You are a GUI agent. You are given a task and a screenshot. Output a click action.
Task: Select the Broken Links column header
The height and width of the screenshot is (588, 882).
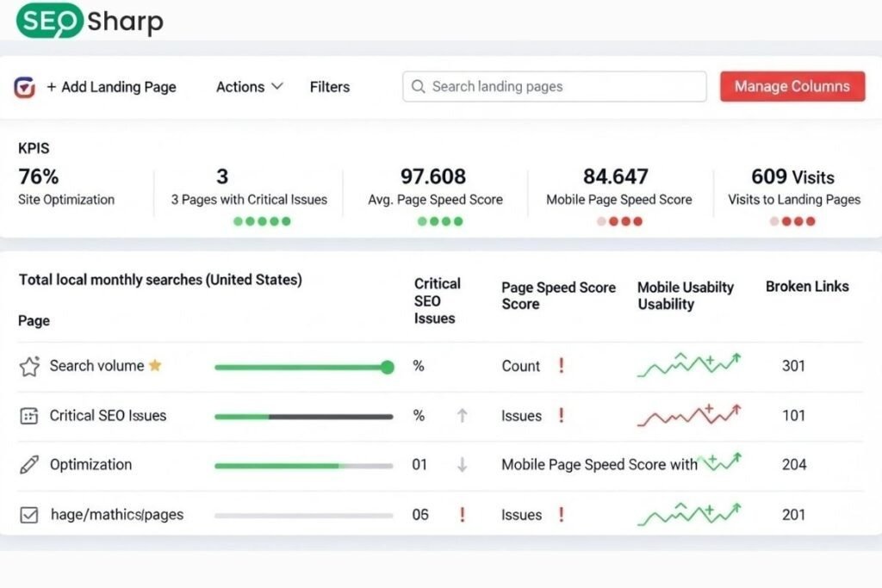(807, 287)
